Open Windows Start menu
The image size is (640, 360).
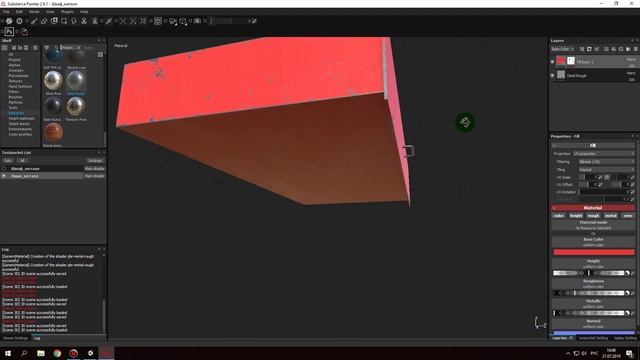coord(7,353)
